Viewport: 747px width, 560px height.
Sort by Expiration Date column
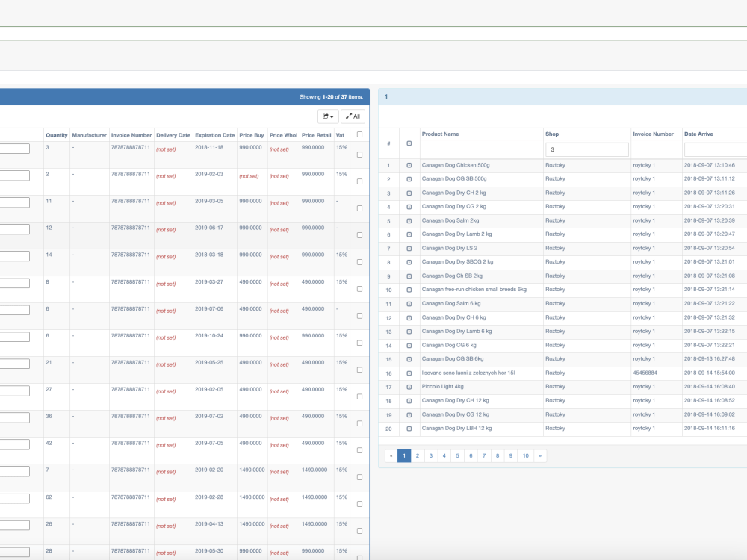click(x=215, y=135)
